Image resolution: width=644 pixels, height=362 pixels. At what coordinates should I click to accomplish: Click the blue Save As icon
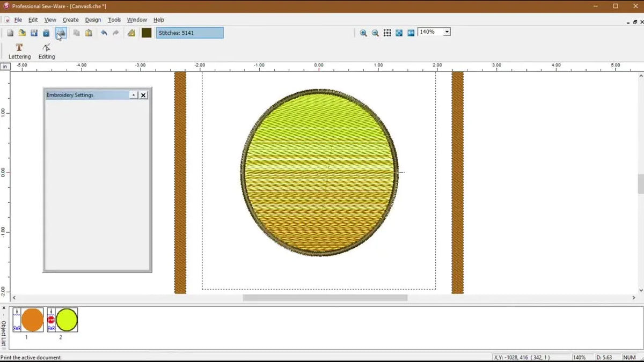click(x=46, y=33)
